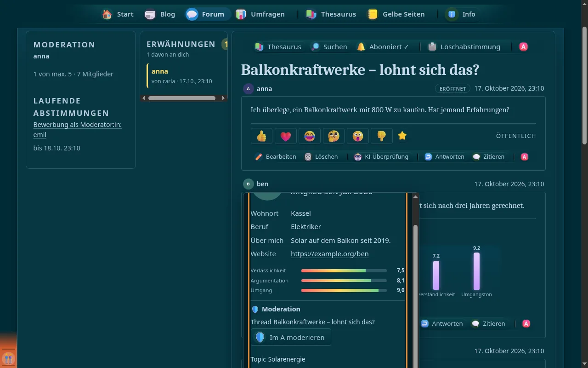Run KI-Überprüfung on anna's post
588x368 pixels.
click(x=381, y=157)
